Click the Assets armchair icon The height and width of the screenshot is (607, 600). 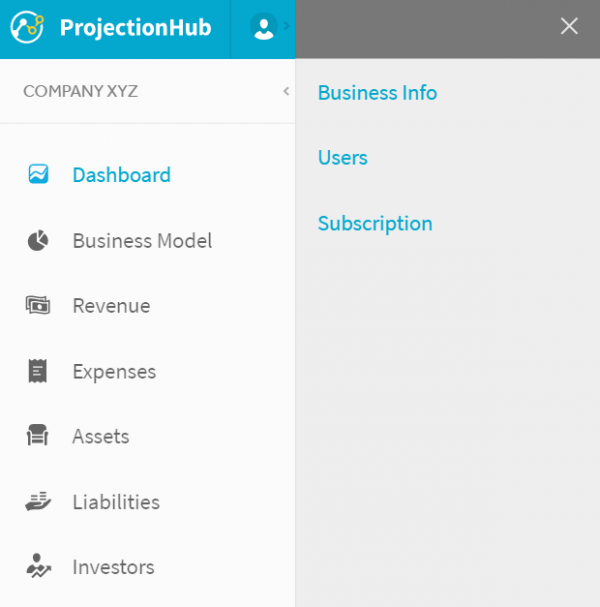(x=38, y=435)
